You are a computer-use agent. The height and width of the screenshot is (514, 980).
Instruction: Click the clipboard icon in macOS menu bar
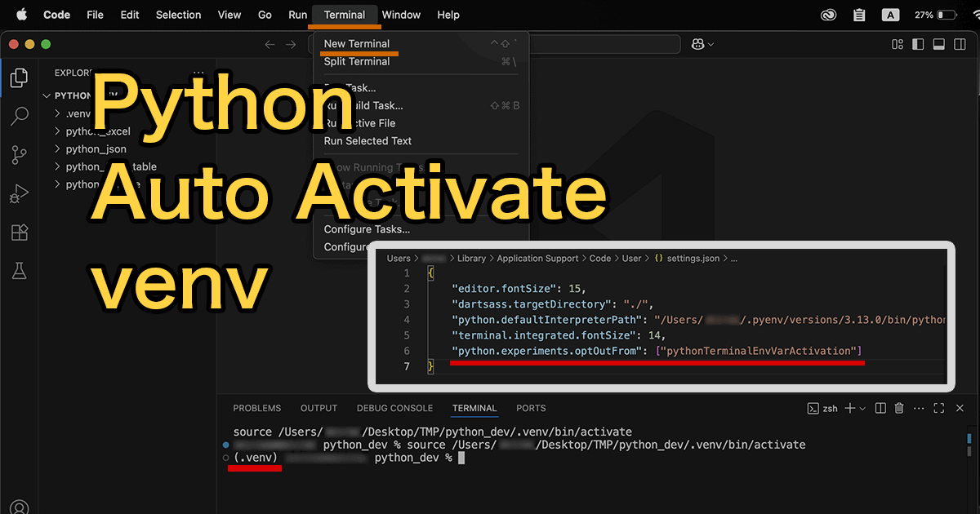(x=859, y=15)
